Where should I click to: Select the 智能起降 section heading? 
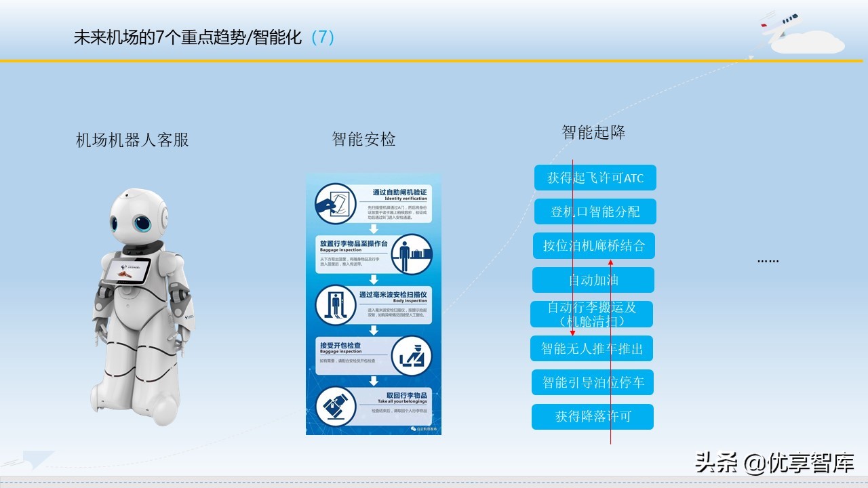pyautogui.click(x=594, y=134)
